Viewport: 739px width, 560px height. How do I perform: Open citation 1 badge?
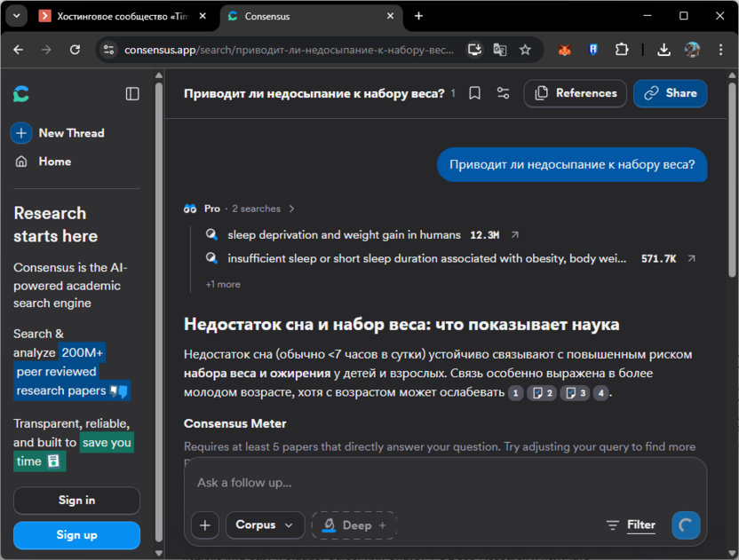click(515, 393)
